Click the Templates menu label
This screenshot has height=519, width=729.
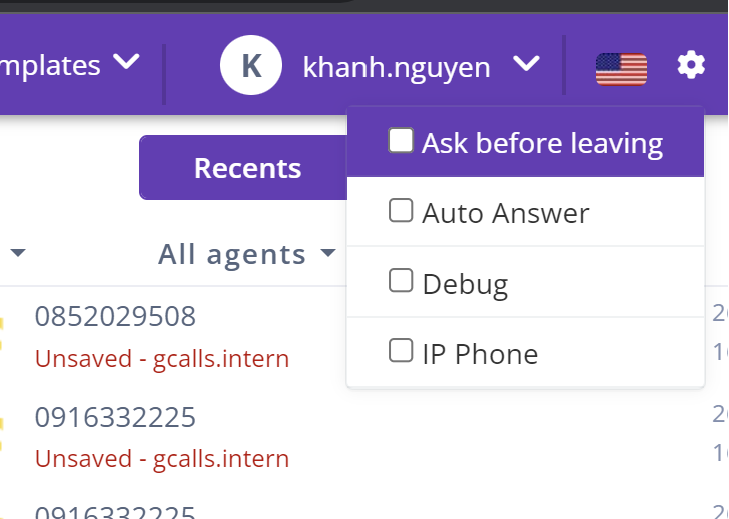click(x=50, y=66)
